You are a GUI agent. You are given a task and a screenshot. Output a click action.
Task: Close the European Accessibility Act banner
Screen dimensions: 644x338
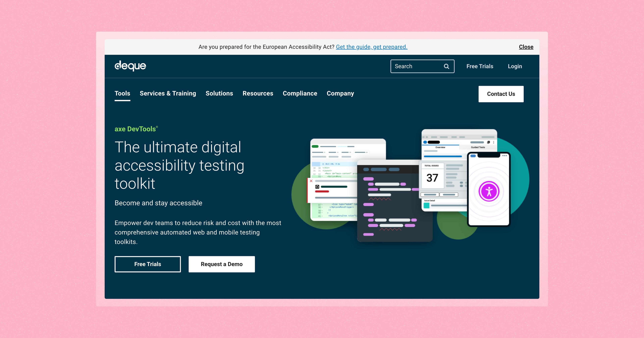pyautogui.click(x=526, y=47)
